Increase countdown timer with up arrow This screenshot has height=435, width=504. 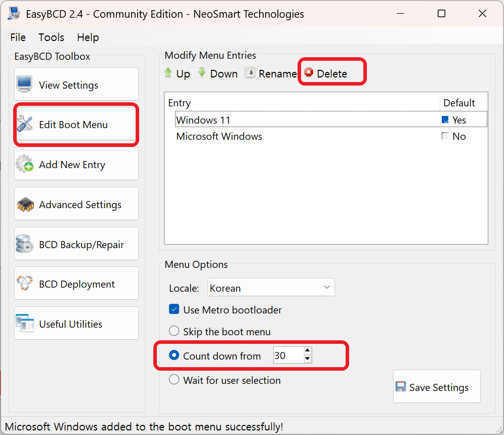[307, 351]
